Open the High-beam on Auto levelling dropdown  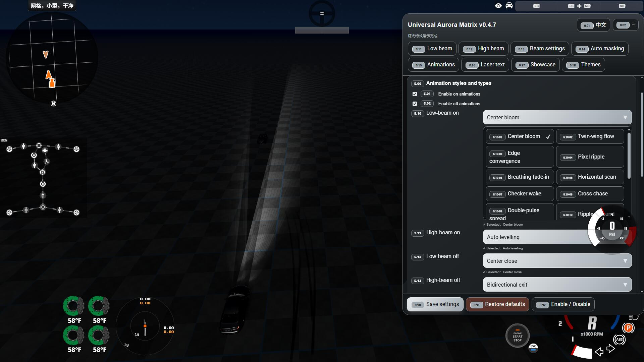(x=557, y=237)
